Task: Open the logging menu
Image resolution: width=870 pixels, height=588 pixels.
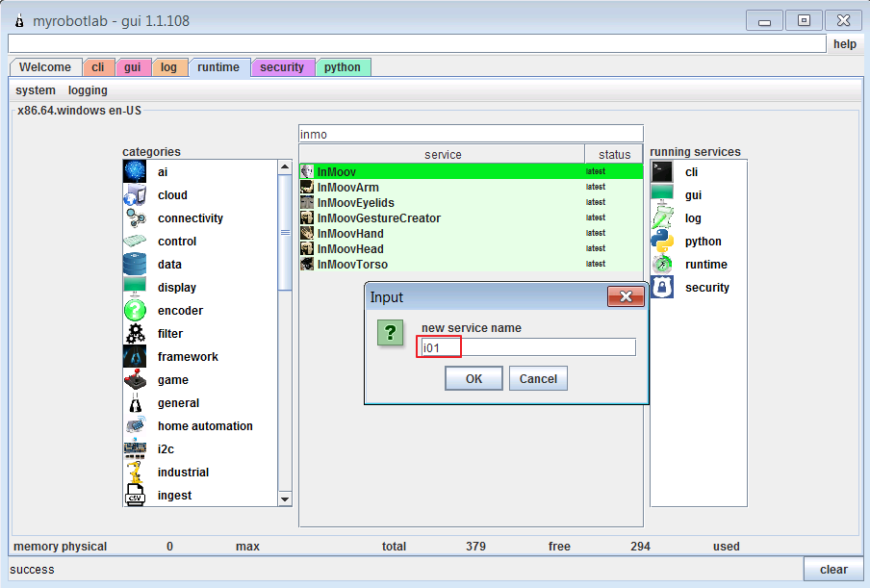Action: [88, 89]
